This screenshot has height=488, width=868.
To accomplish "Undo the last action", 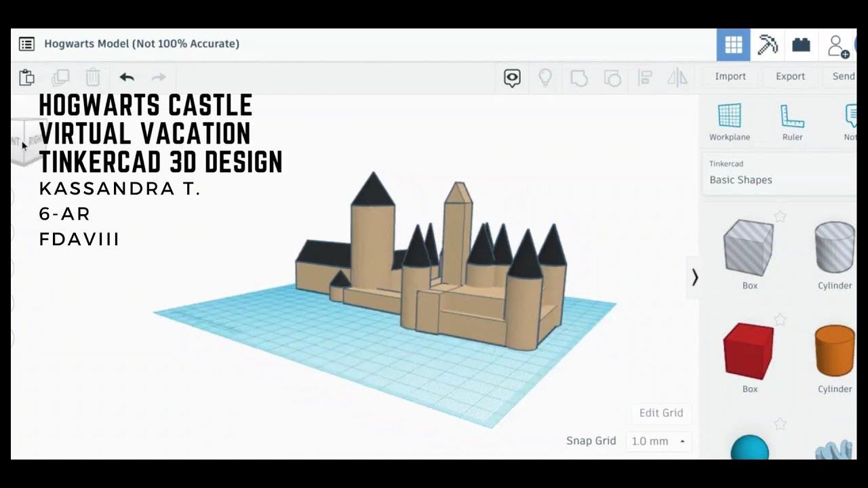I will pos(126,77).
